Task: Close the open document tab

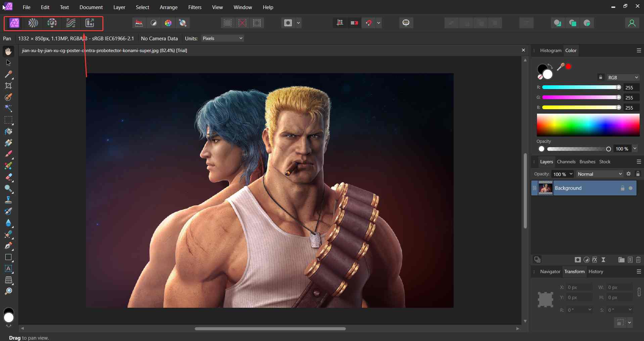Action: point(523,50)
